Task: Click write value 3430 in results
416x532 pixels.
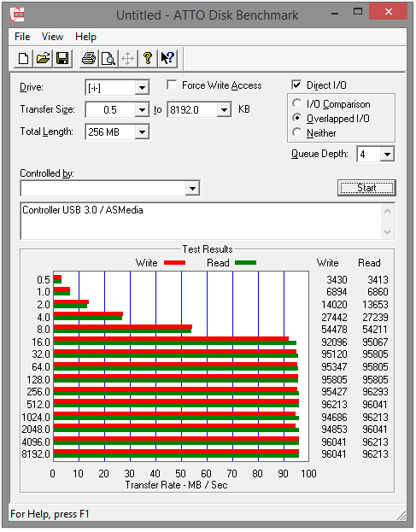Action: click(x=337, y=280)
